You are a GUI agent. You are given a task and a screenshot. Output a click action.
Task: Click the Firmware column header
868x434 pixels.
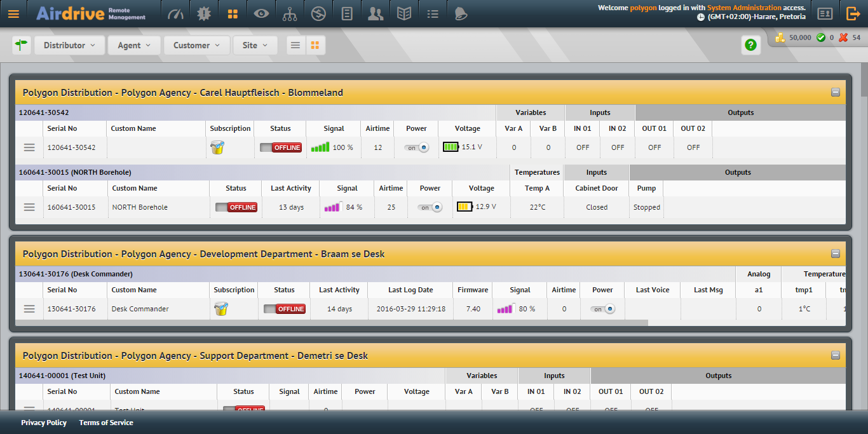coord(473,290)
